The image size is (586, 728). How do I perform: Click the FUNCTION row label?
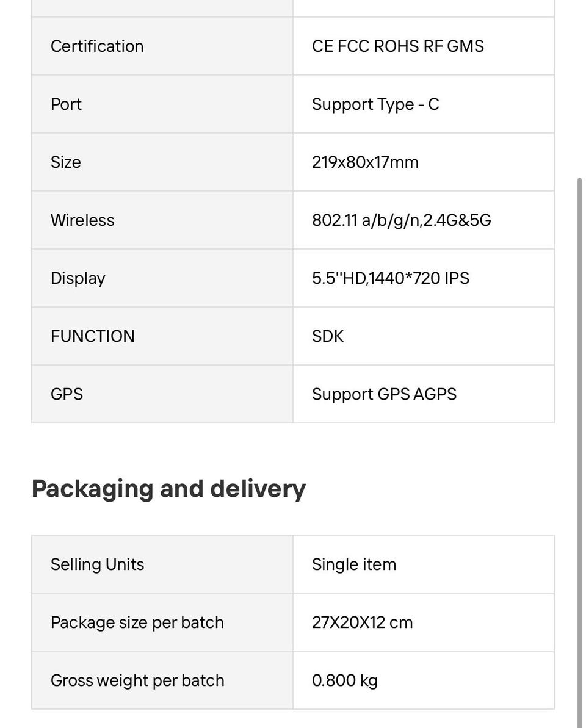pos(93,336)
